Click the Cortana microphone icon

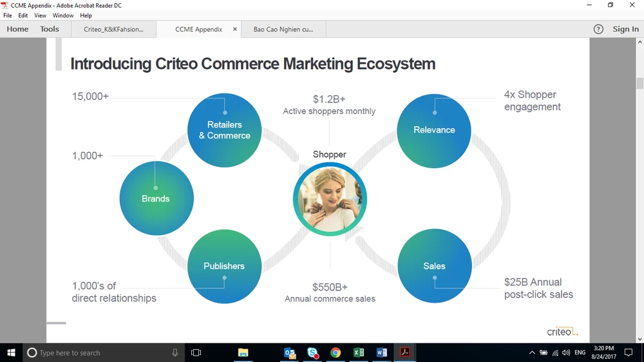[x=175, y=353]
